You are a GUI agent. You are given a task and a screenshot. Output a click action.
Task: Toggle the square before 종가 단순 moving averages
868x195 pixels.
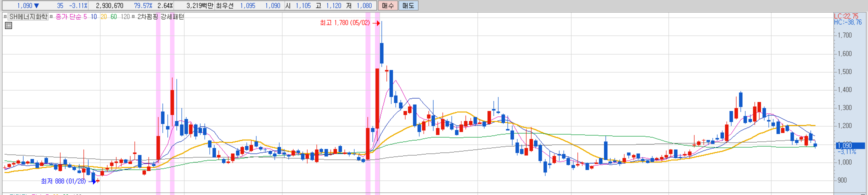[51, 16]
